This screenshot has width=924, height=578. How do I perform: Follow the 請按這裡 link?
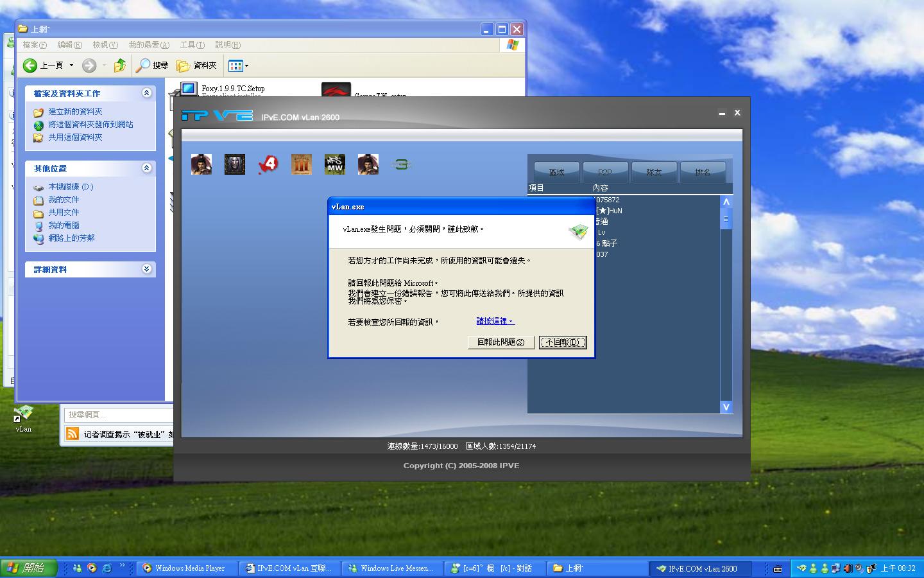[495, 321]
